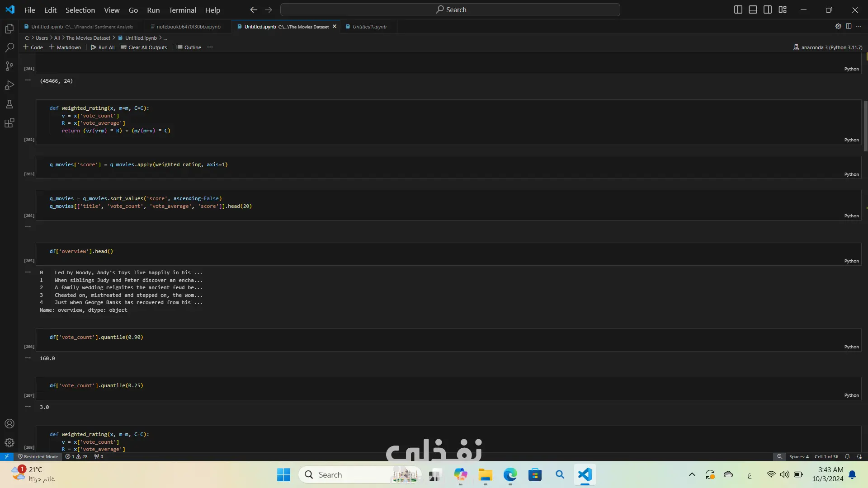Open the Testing flask view
868x488 pixels.
point(9,104)
